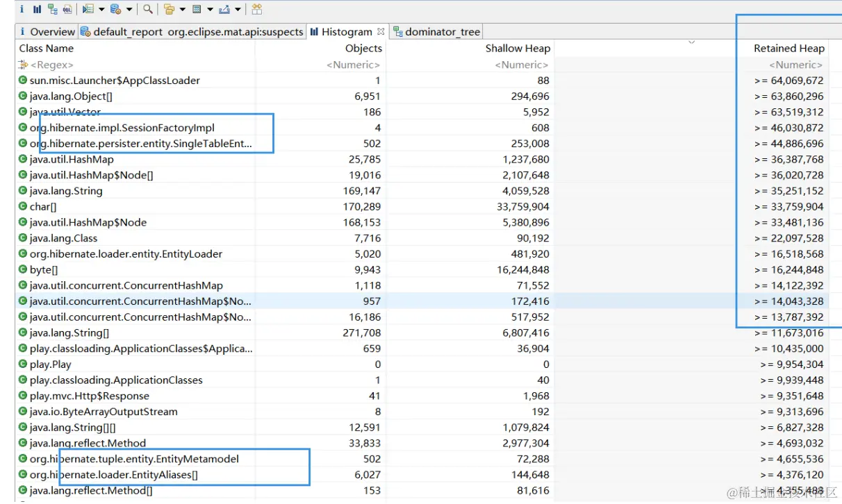The height and width of the screenshot is (504, 842).
Task: Select org.hibernate.loader.EntityAliases[] row
Action: (x=114, y=475)
